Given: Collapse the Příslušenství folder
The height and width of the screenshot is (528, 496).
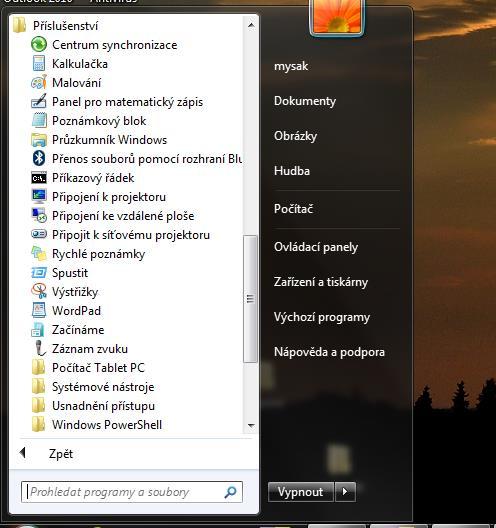Looking at the screenshot, I should [x=55, y=26].
